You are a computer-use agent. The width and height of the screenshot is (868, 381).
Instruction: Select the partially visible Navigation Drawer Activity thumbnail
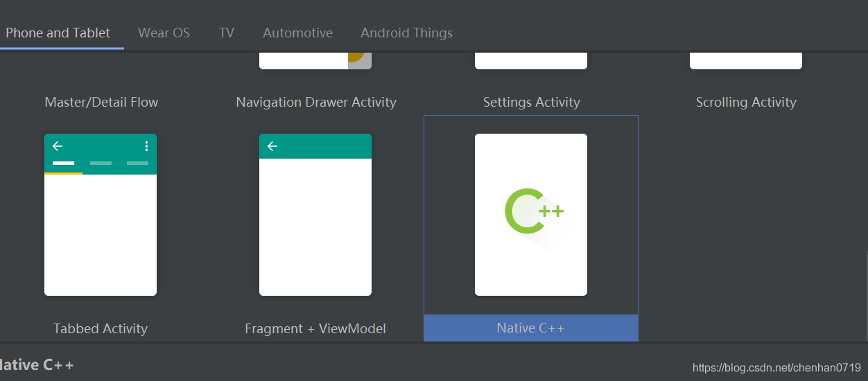tap(315, 60)
